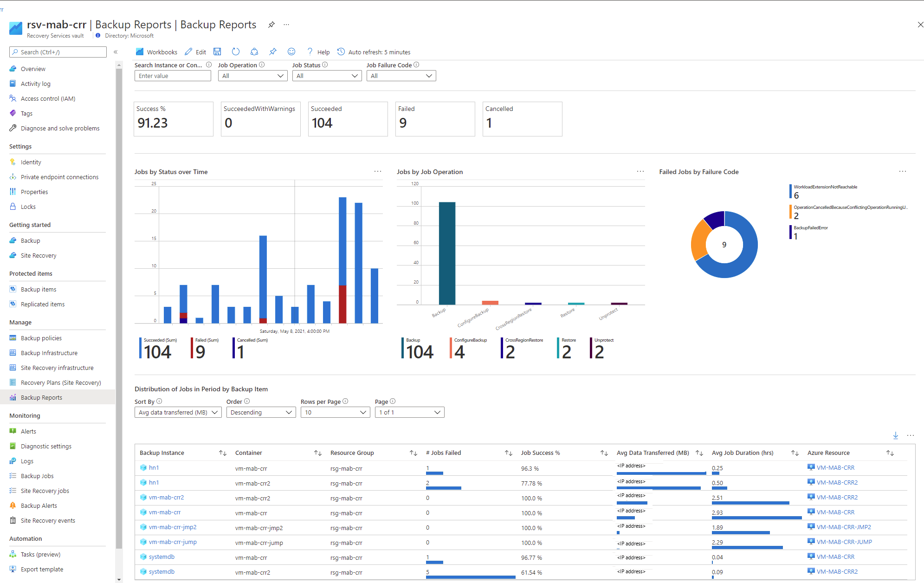Click the Backup Reports icon in sidebar
Screen dimensions: 924x583
[12, 396]
